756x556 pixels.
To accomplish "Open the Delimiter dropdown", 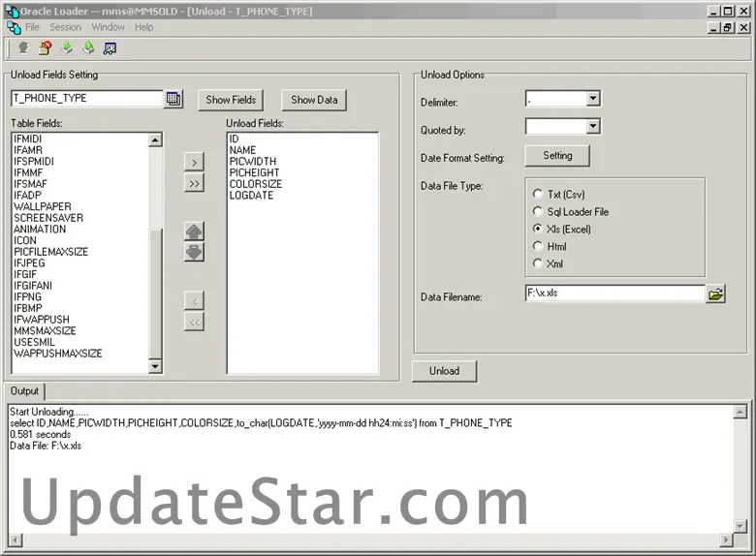I will click(x=593, y=99).
